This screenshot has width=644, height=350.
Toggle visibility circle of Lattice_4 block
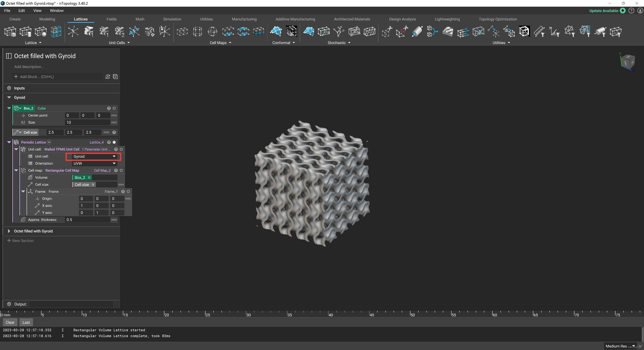(114, 142)
